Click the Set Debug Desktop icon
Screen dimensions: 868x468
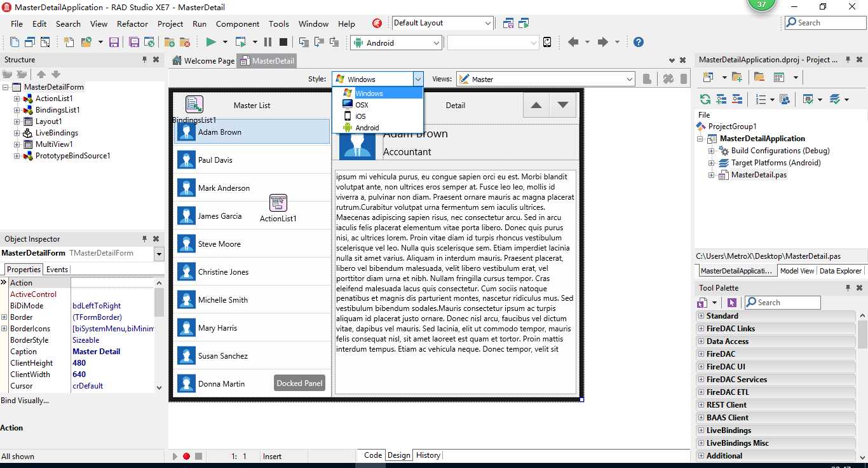pos(523,24)
